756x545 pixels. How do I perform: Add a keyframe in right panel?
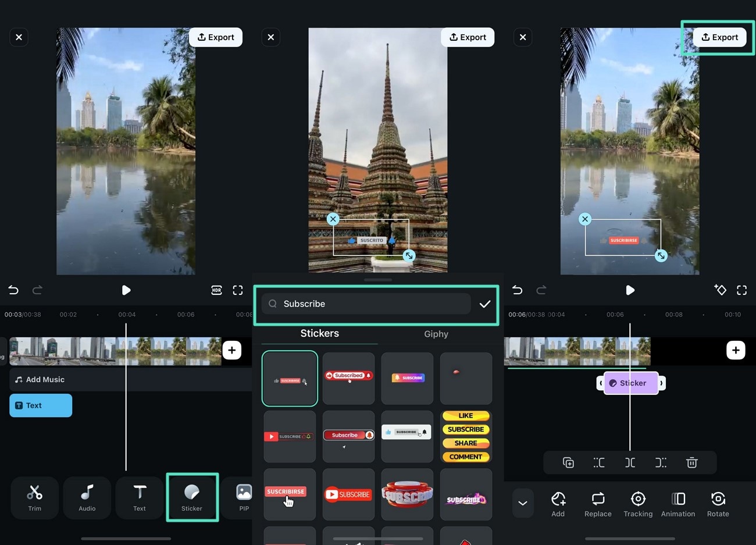(x=720, y=290)
